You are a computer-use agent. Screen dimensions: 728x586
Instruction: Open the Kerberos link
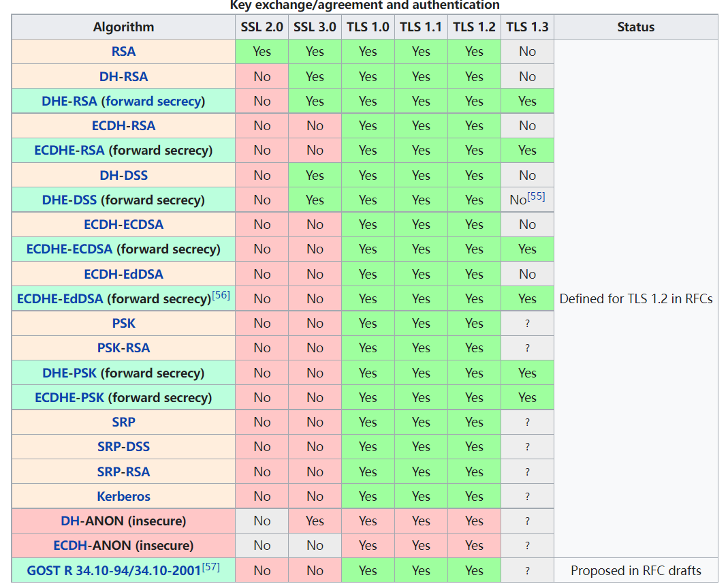123,496
